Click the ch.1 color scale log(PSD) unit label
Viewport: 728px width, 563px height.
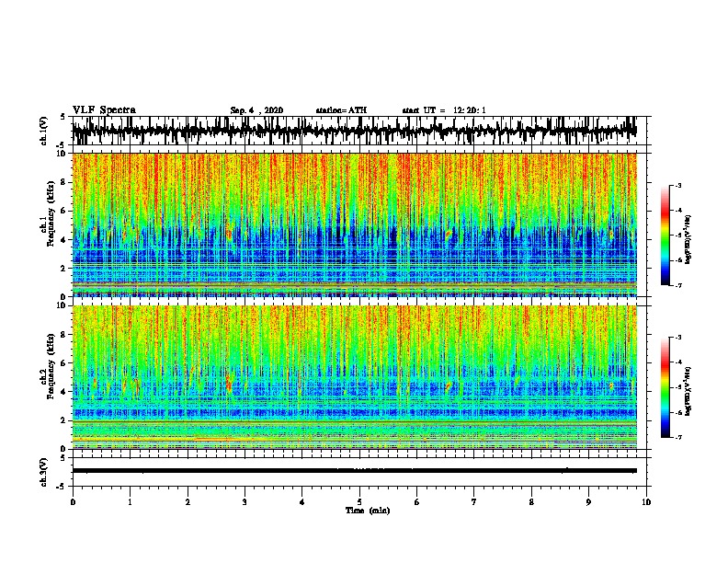(x=688, y=239)
